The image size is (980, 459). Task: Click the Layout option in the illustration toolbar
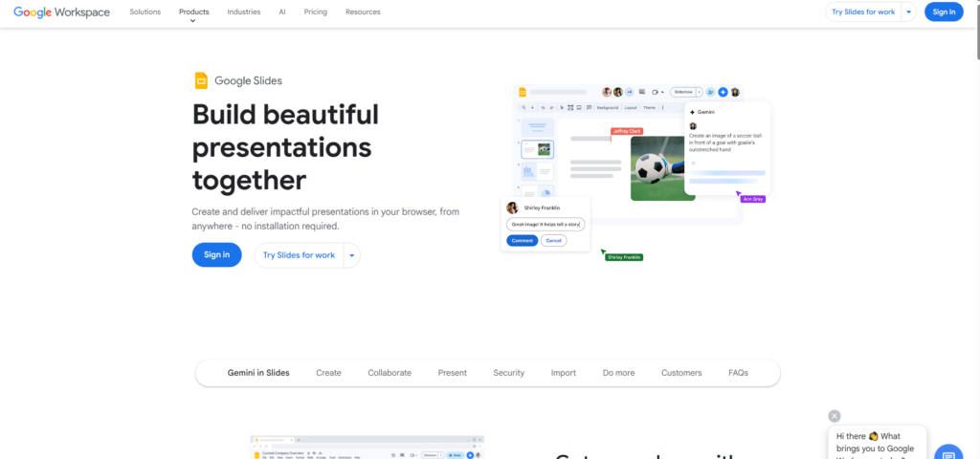(x=631, y=107)
